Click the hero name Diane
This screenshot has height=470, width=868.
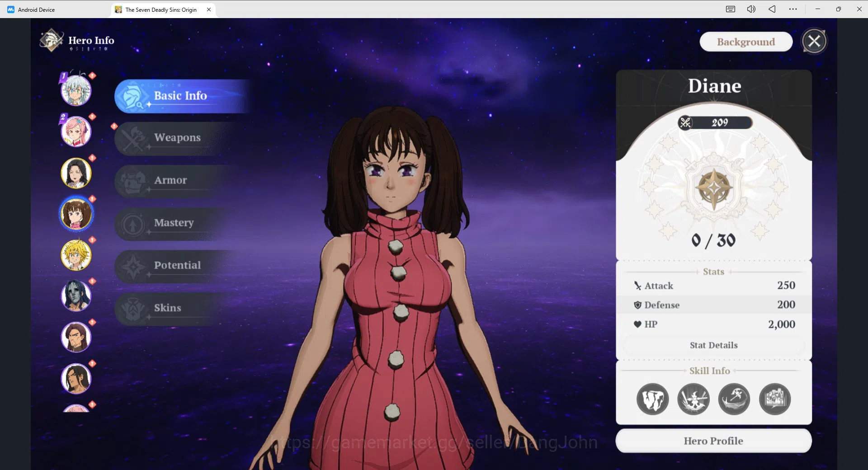[x=714, y=86]
